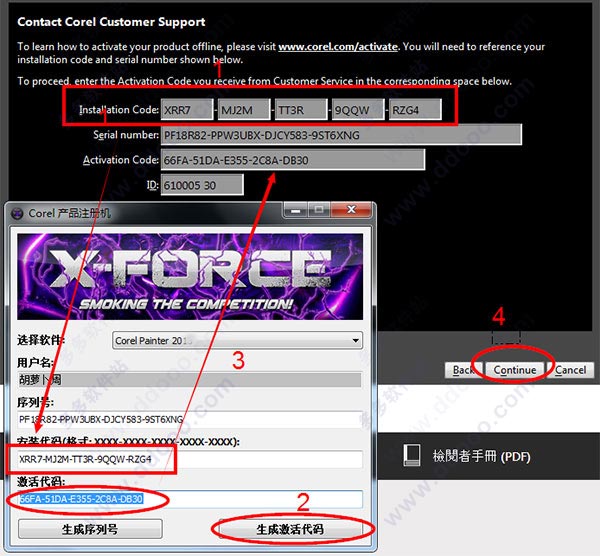This screenshot has height=556, width=600.
Task: Open the 选择软件 Corel Painter dropdown
Action: coord(237,340)
